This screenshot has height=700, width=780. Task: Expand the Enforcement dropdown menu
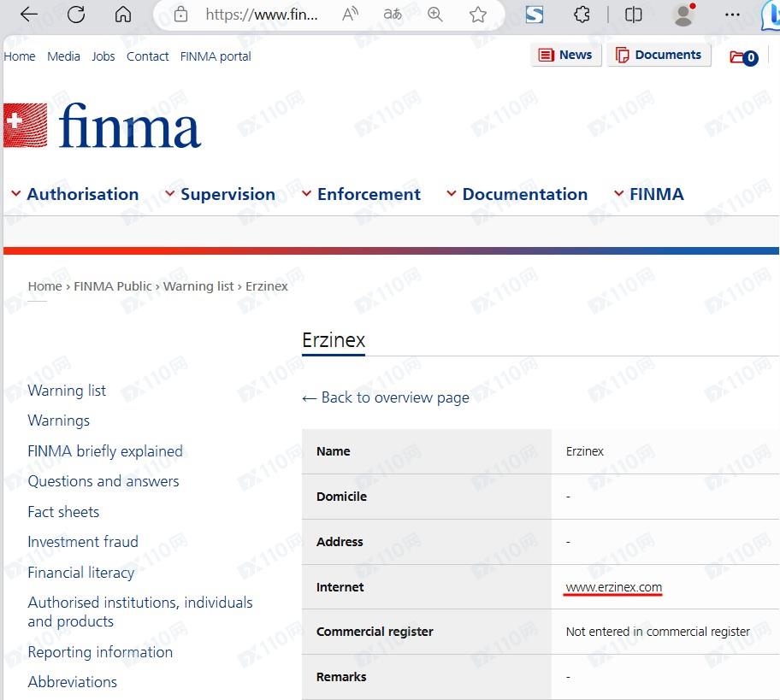pyautogui.click(x=361, y=194)
